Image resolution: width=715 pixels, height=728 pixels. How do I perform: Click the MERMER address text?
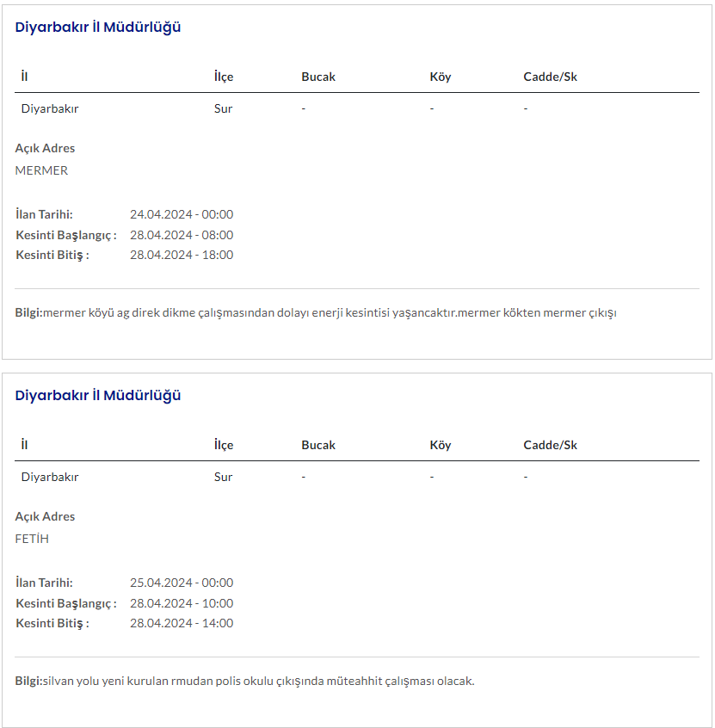(41, 170)
